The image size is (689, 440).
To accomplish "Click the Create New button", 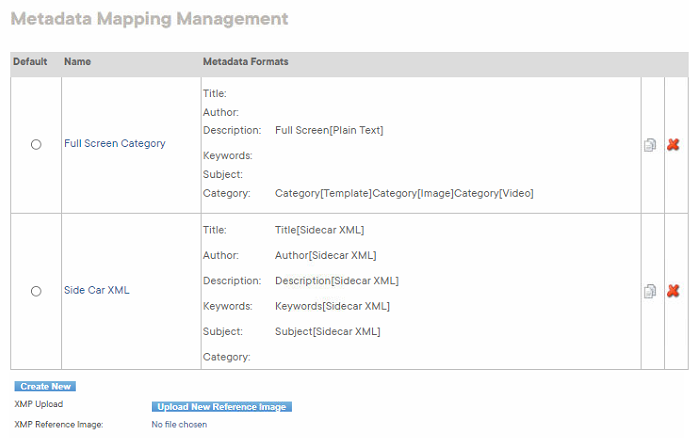I will [45, 386].
